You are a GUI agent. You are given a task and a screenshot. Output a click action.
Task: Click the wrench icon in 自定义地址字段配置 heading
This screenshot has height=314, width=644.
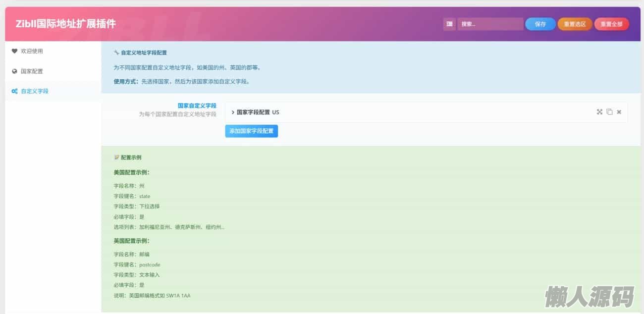(x=116, y=52)
